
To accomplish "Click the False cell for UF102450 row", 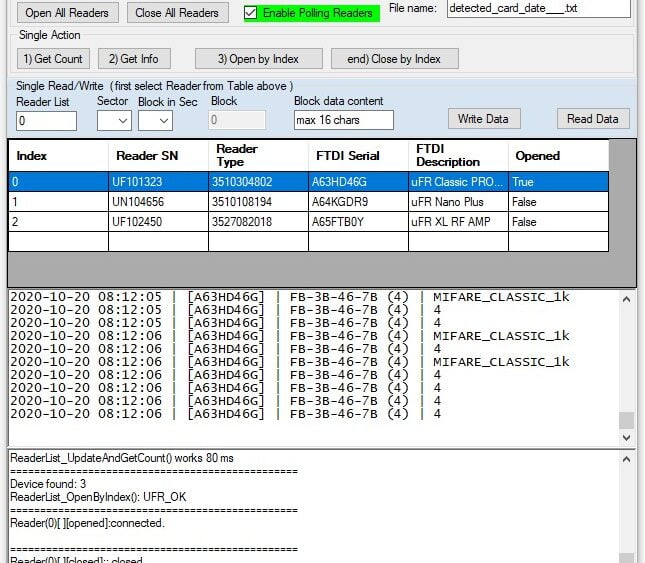I will tap(559, 222).
